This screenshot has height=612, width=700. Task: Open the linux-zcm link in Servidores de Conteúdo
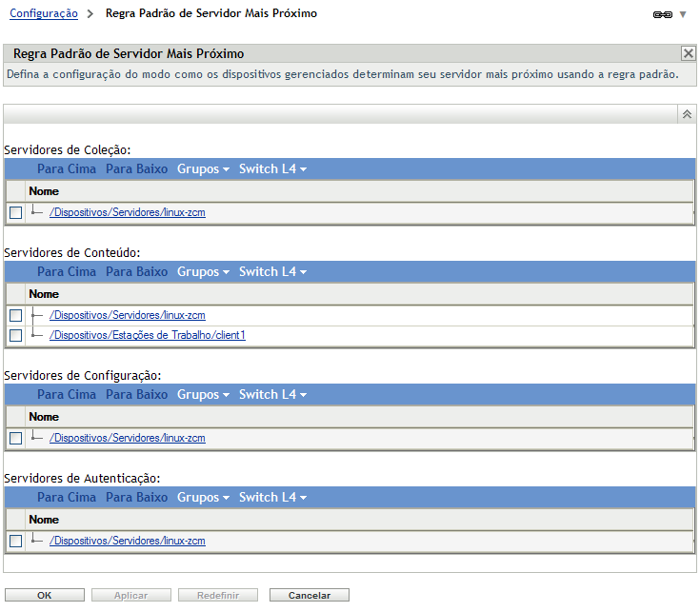pyautogui.click(x=128, y=315)
